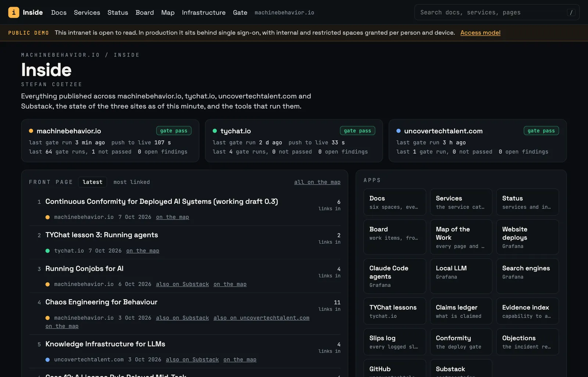Open the TYChat lessons tile
This screenshot has width=588, height=377.
395,311
